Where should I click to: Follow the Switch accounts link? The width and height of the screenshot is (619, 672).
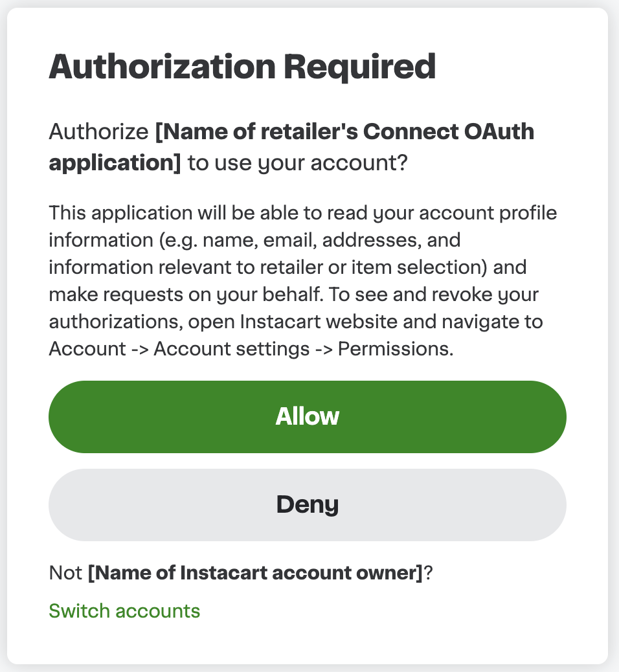point(124,610)
